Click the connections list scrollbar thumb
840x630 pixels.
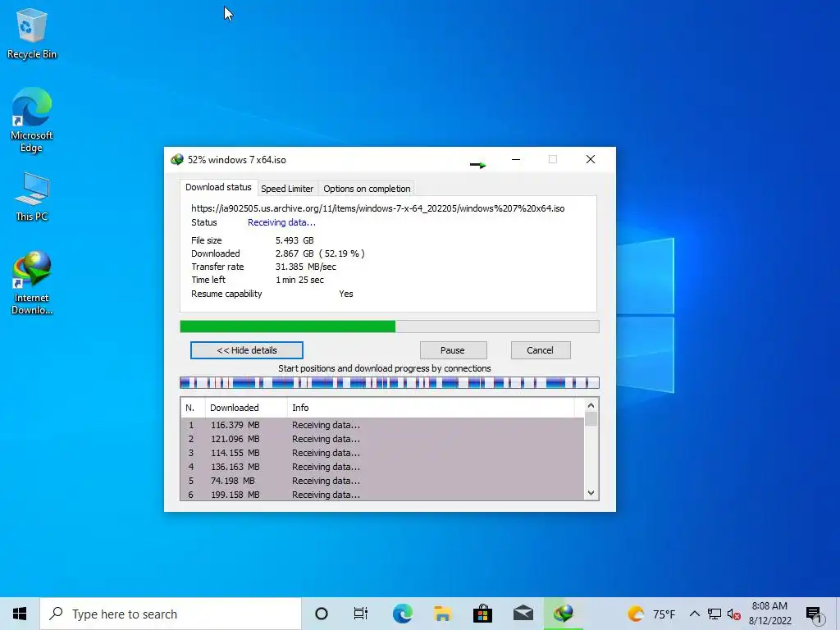(x=591, y=418)
